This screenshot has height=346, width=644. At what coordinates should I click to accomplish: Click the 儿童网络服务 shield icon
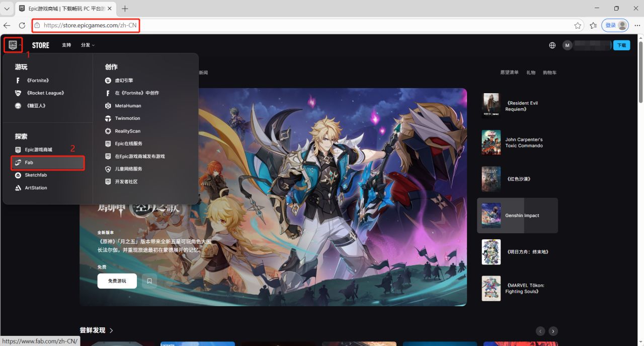(x=108, y=169)
